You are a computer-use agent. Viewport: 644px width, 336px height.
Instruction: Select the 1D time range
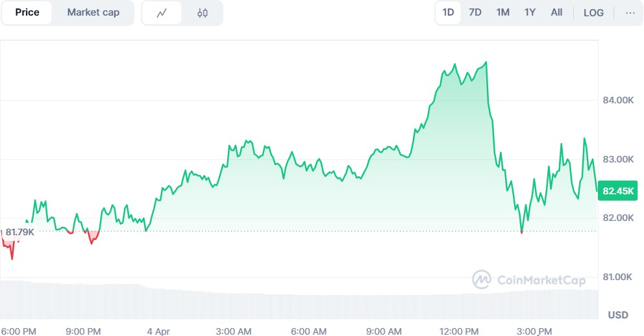pos(448,12)
